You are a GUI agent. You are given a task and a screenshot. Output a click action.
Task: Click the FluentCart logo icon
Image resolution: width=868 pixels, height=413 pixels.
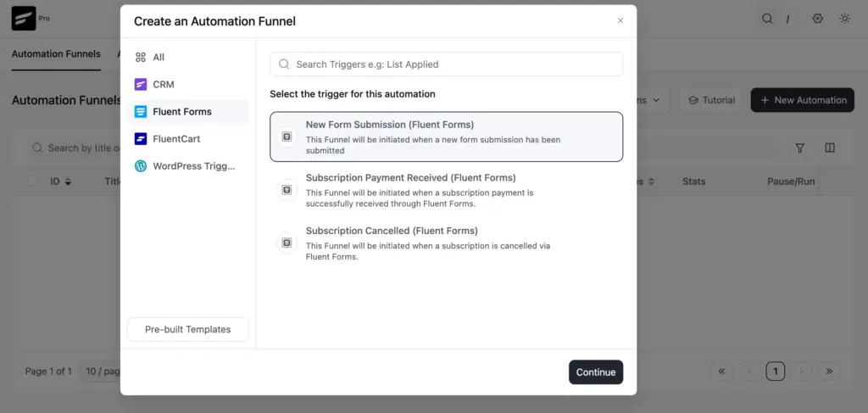click(x=141, y=138)
